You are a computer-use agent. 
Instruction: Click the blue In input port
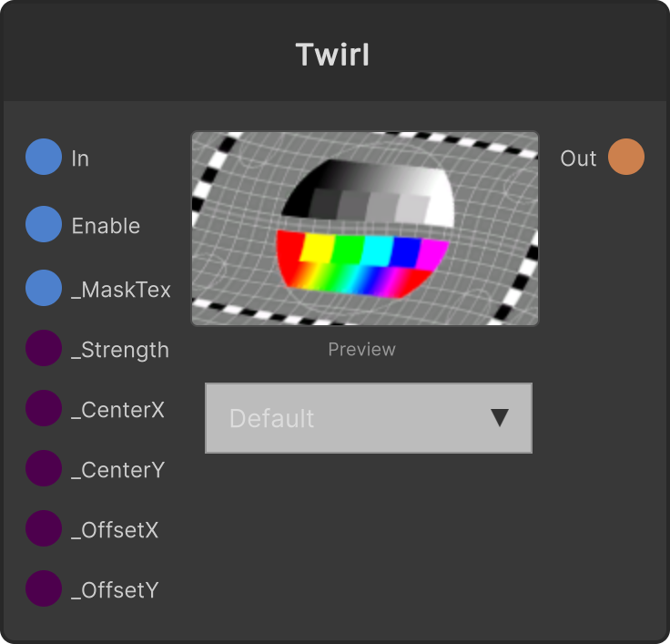44,157
